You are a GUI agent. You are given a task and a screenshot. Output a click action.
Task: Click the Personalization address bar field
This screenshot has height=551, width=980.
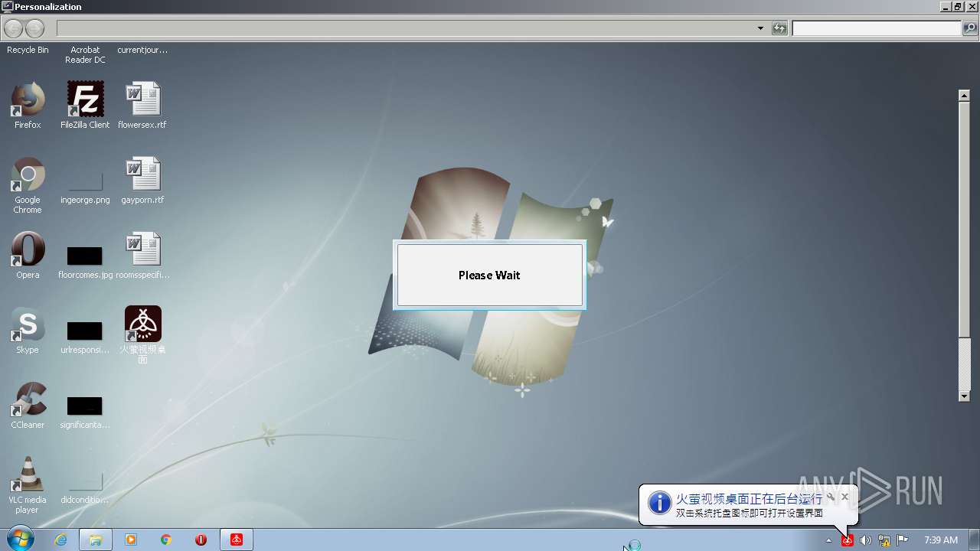tap(406, 28)
